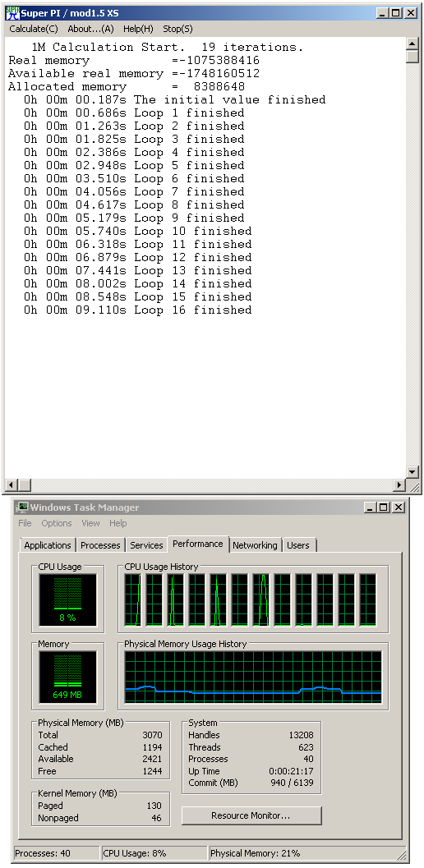Click the Cached value 1194
The height and width of the screenshot is (868, 424).
(x=152, y=747)
